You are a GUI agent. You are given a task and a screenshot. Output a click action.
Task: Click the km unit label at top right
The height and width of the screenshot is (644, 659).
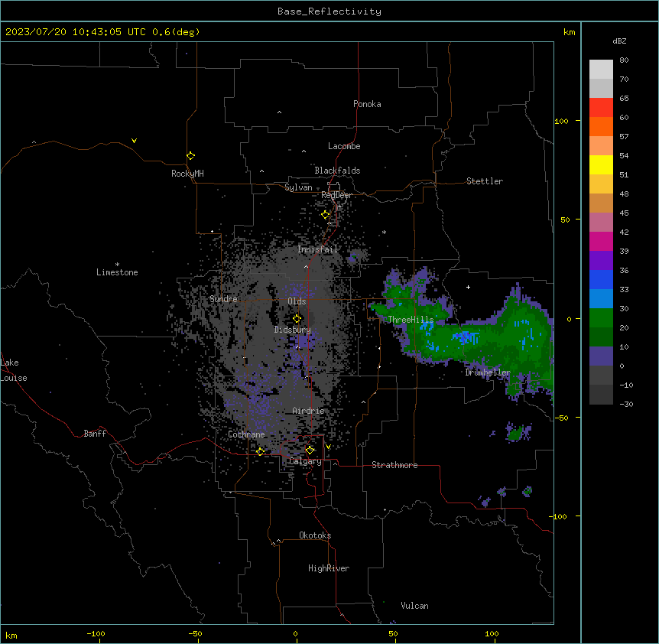[569, 32]
